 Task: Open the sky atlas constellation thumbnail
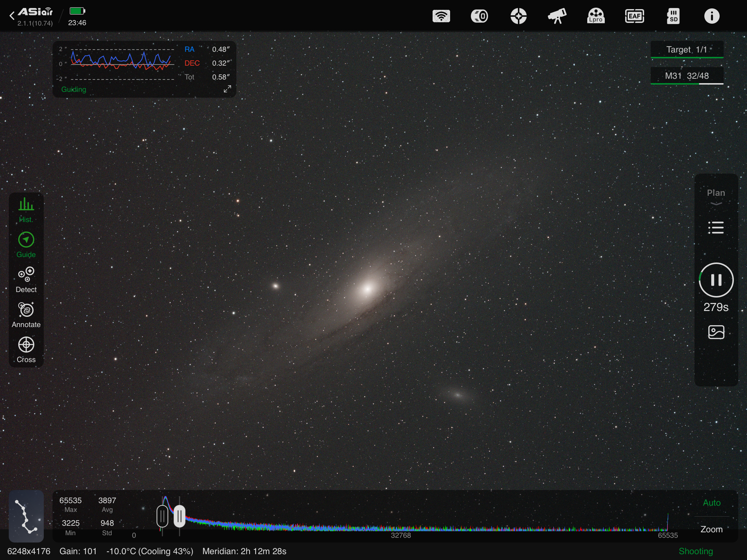[x=26, y=516]
